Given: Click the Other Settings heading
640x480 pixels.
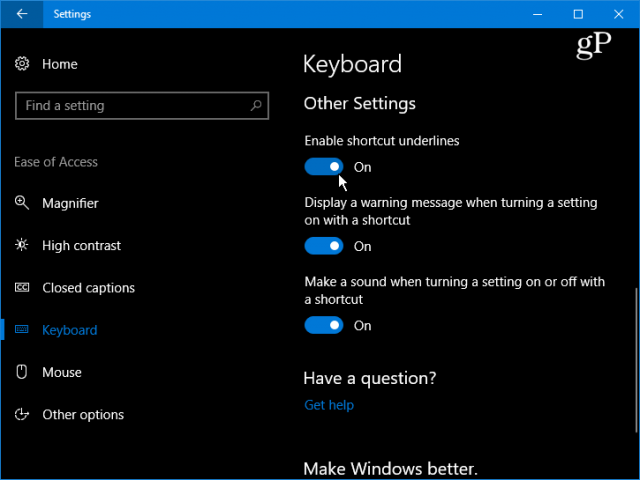Looking at the screenshot, I should [x=359, y=103].
